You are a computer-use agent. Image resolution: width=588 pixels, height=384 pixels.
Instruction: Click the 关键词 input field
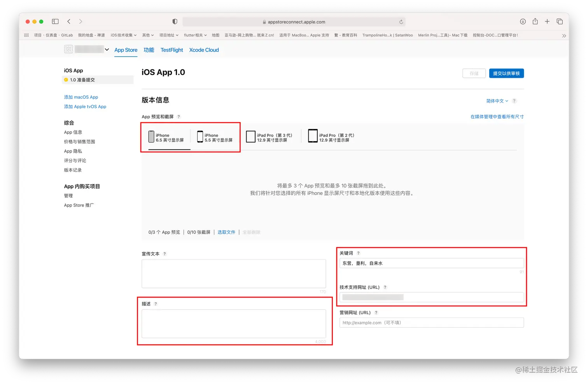pos(432,263)
